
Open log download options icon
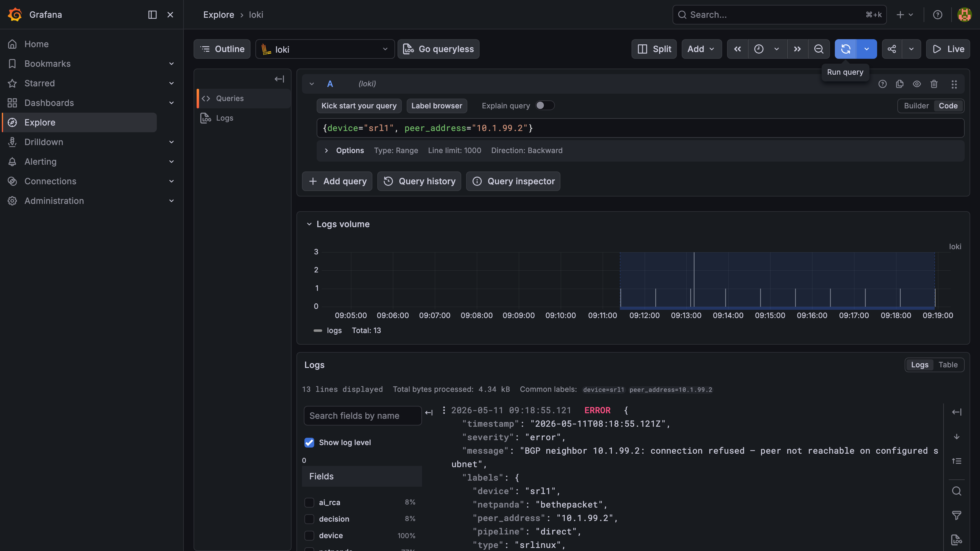(x=956, y=540)
